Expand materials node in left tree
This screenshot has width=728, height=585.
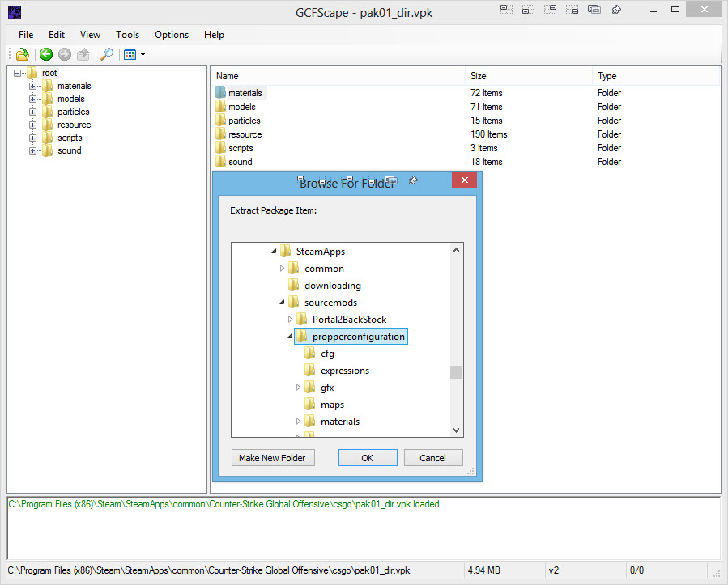pos(32,86)
